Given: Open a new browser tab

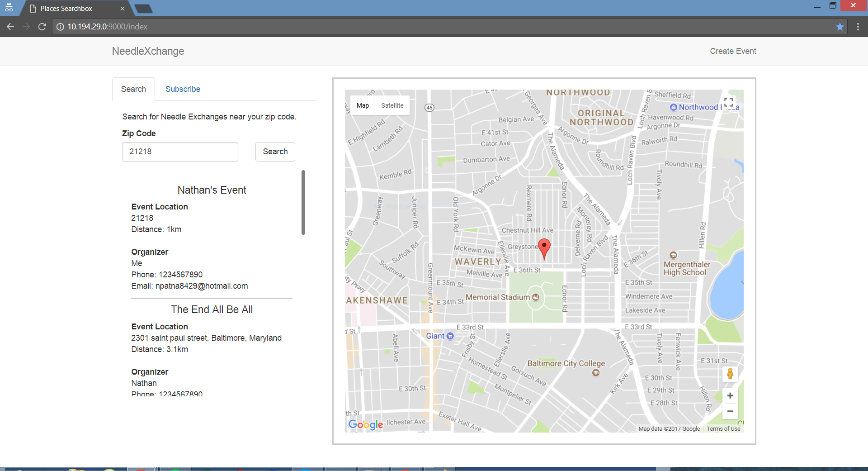Looking at the screenshot, I should (x=143, y=9).
